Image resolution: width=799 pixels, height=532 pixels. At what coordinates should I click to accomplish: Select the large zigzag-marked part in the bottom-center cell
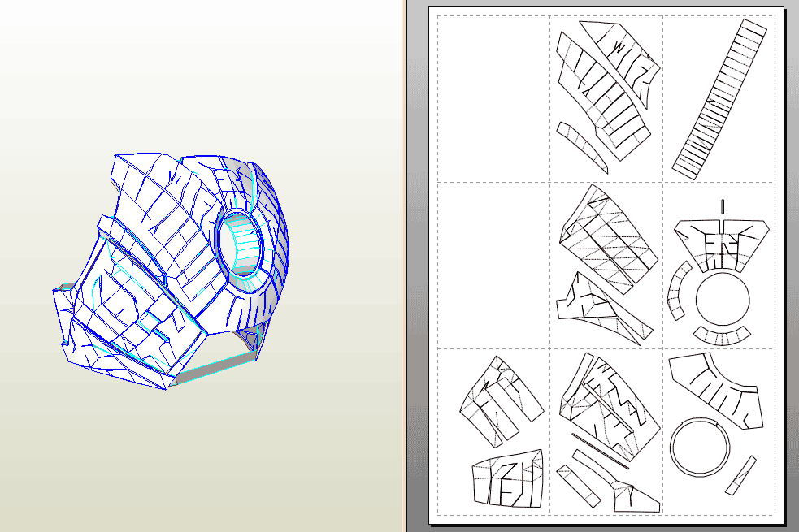pyautogui.click(x=609, y=407)
